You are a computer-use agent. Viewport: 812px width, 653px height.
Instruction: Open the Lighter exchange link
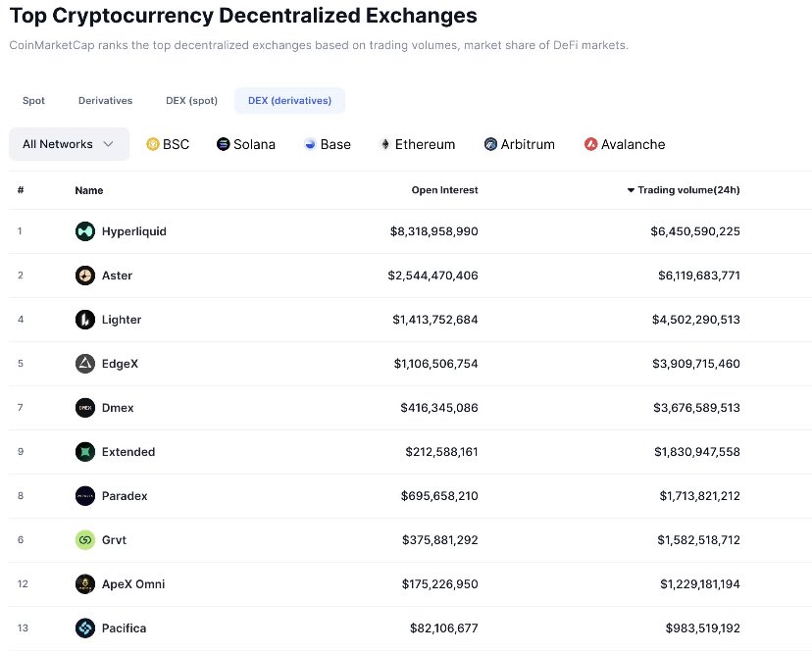tap(122, 320)
